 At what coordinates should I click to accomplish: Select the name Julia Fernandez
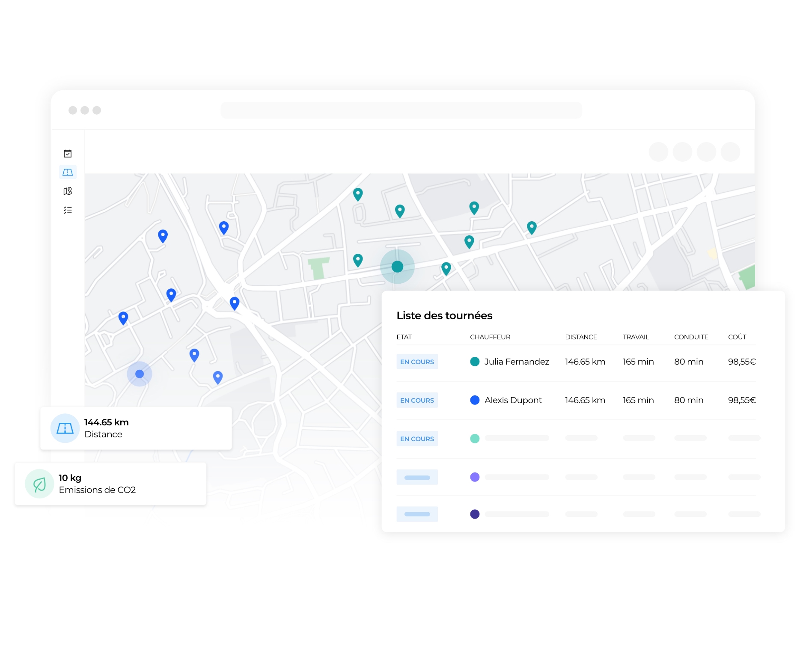point(517,362)
